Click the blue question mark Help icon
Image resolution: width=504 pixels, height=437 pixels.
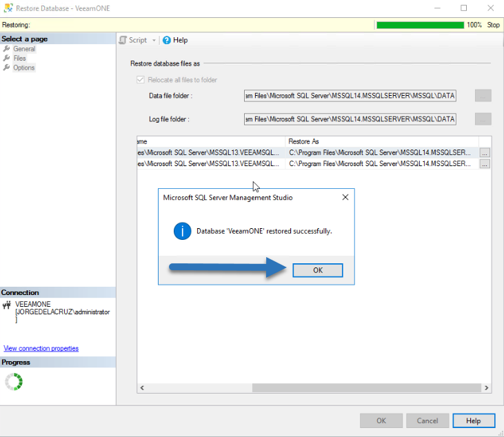(x=166, y=40)
